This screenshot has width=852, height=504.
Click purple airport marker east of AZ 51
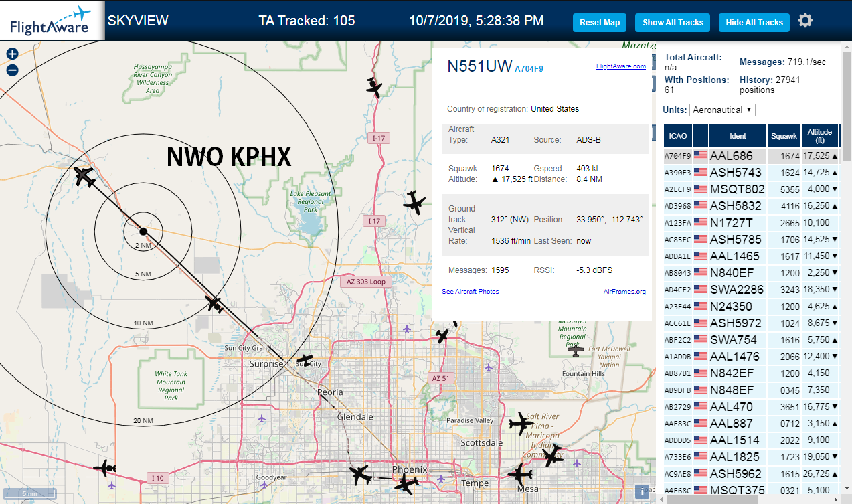[489, 367]
